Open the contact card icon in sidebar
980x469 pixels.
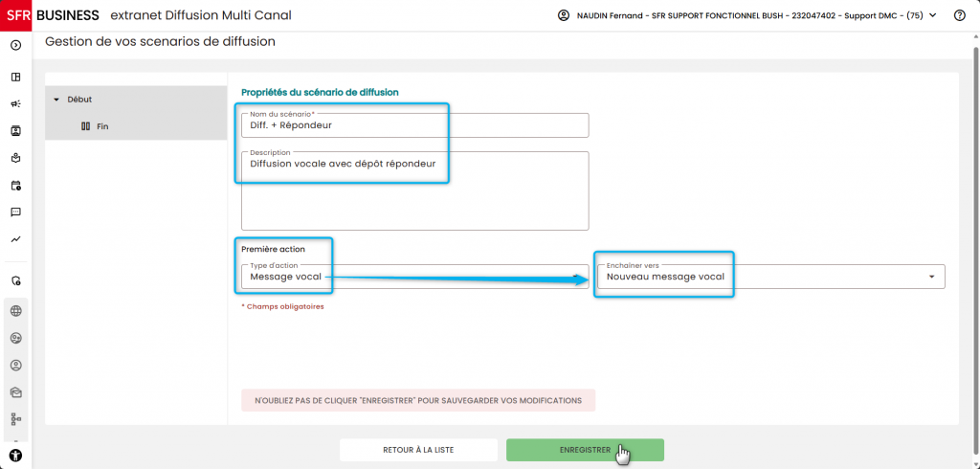click(16, 131)
